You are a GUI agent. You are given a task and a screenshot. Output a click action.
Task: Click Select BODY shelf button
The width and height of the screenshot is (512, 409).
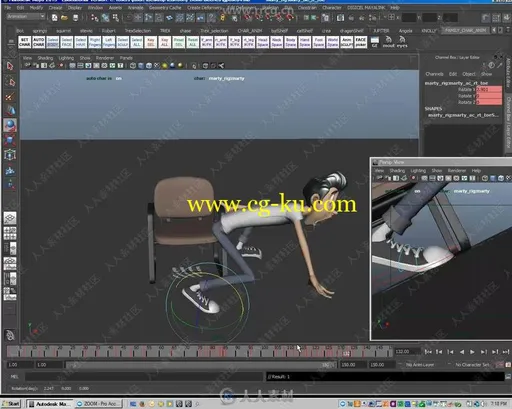53,42
